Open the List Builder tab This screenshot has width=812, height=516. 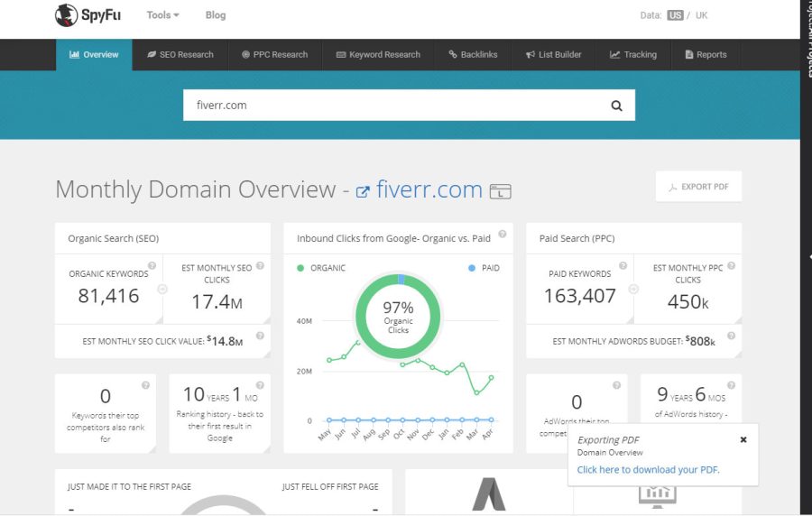click(554, 54)
